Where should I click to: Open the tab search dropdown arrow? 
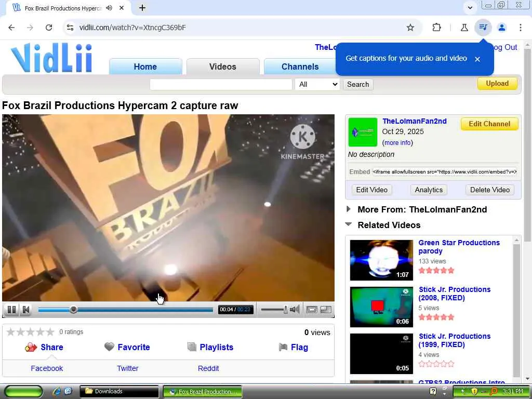click(x=470, y=7)
